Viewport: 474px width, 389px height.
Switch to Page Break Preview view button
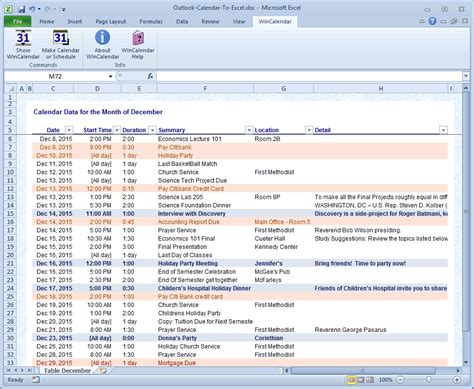(x=370, y=380)
